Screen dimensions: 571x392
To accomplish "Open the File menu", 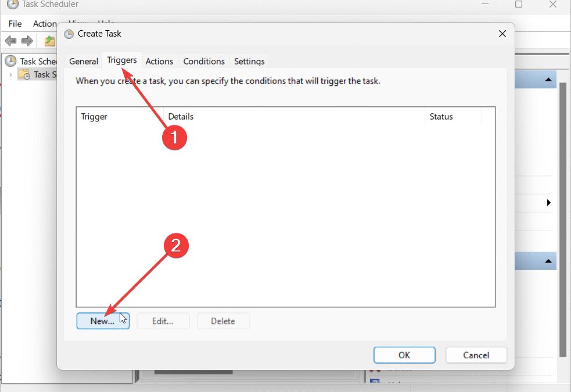I will (x=15, y=24).
